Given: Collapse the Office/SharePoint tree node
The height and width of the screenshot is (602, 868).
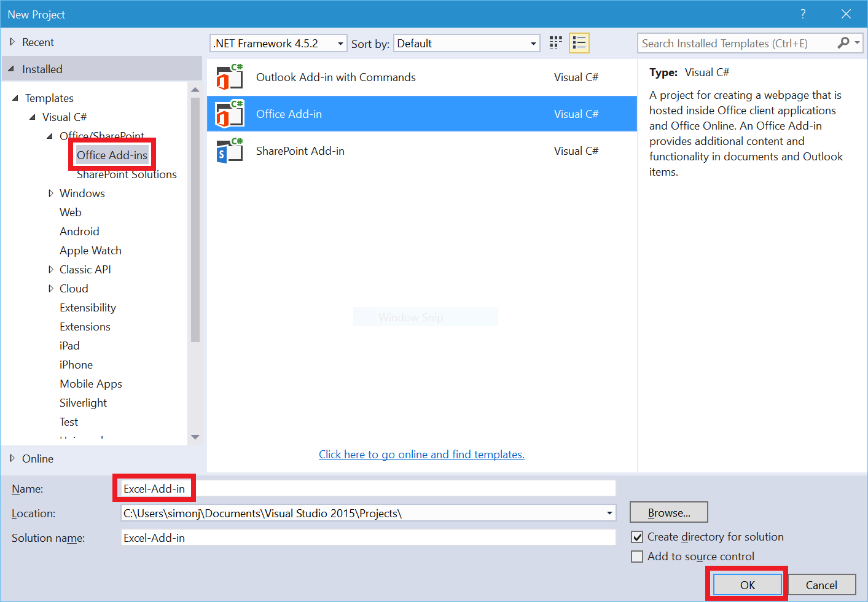Looking at the screenshot, I should (50, 136).
